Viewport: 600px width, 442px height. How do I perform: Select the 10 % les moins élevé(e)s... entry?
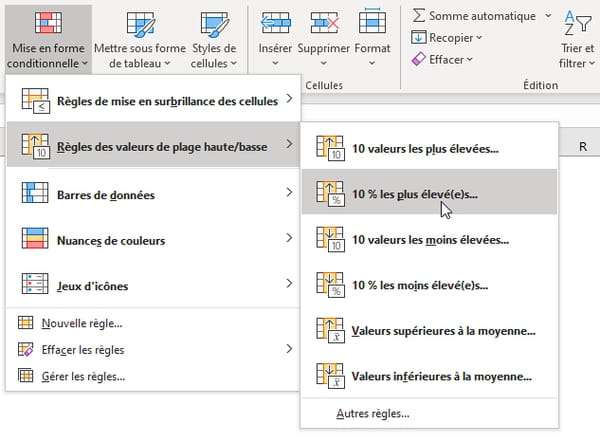[x=429, y=285]
